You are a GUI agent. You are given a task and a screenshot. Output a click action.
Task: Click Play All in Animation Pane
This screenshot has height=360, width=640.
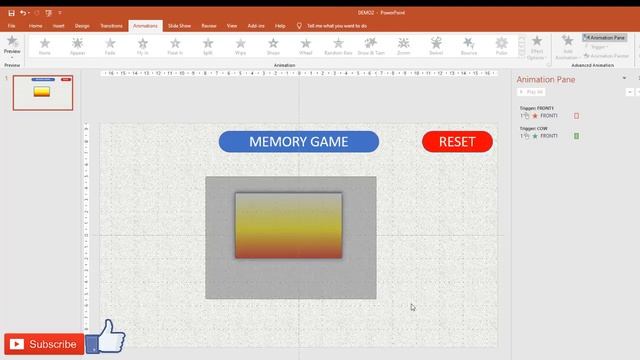point(531,92)
